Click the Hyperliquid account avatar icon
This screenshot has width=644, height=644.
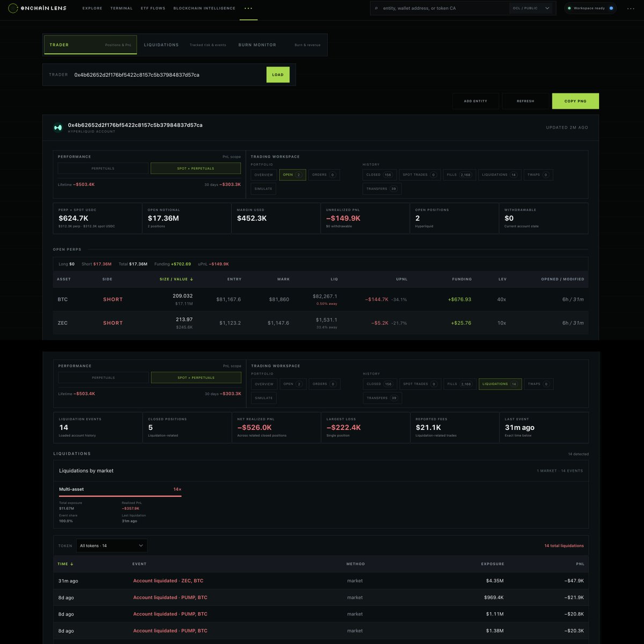pyautogui.click(x=58, y=128)
